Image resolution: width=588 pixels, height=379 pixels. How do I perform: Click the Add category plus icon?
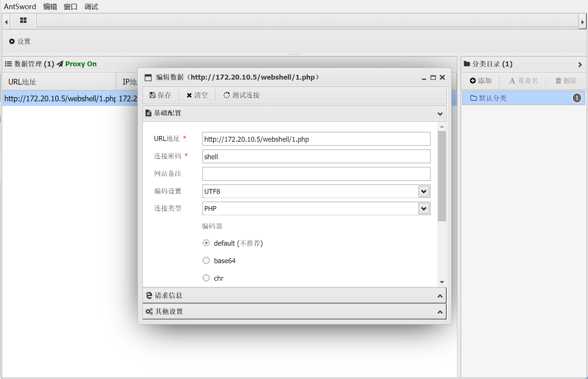click(x=473, y=81)
